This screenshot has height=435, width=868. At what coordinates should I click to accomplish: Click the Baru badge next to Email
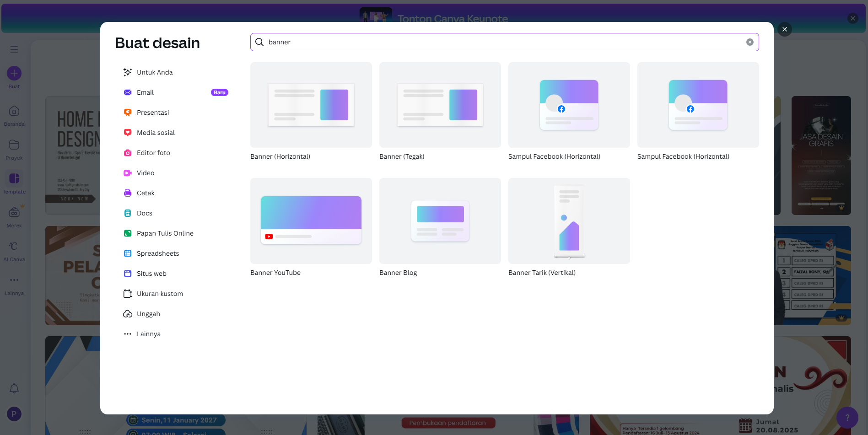pyautogui.click(x=220, y=92)
